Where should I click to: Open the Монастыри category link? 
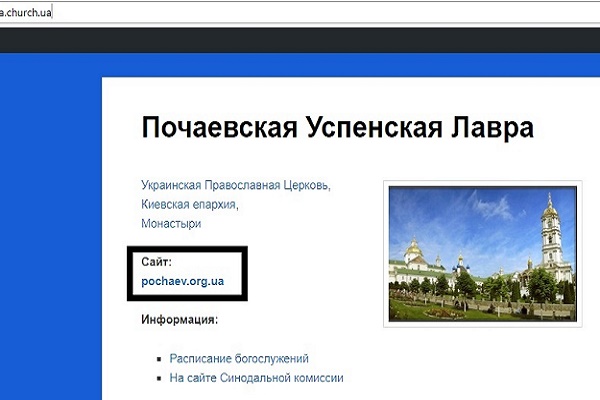[x=171, y=224]
